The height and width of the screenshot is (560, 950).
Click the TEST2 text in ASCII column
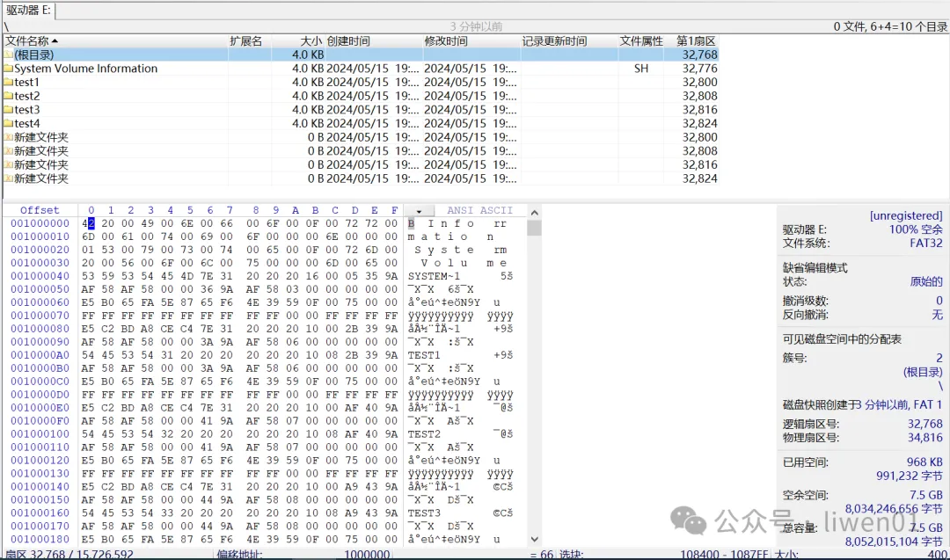point(424,434)
